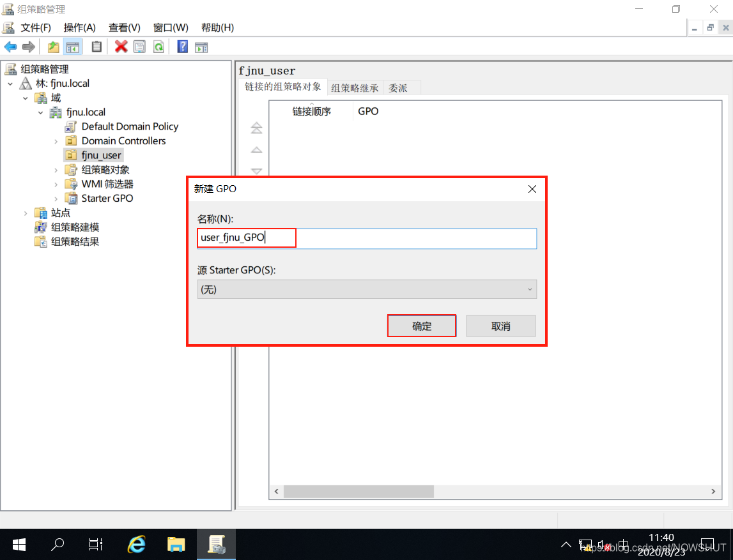733x560 pixels.
Task: Click the blue Help question mark icon
Action: [182, 47]
